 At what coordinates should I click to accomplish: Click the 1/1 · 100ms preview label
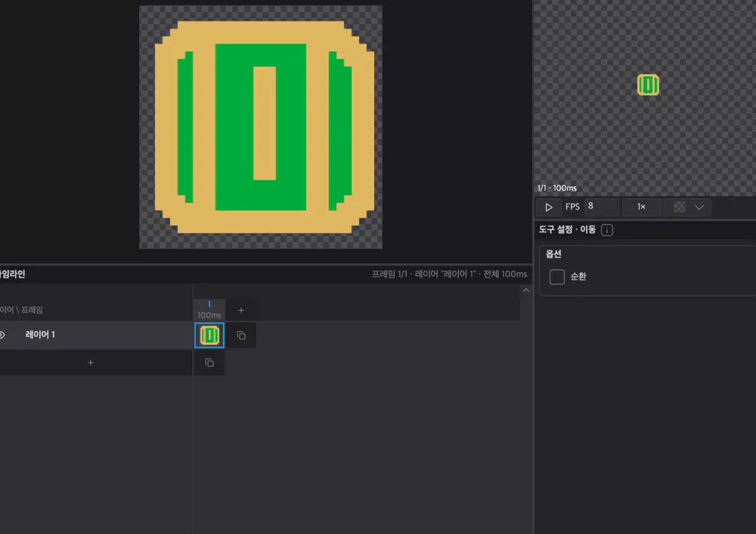557,188
